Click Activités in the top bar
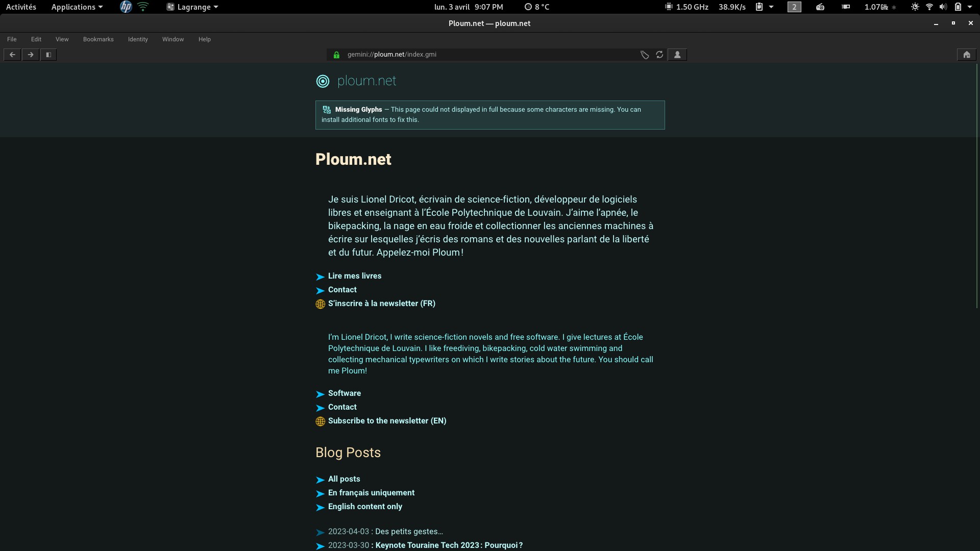This screenshot has height=551, width=980. point(21,7)
